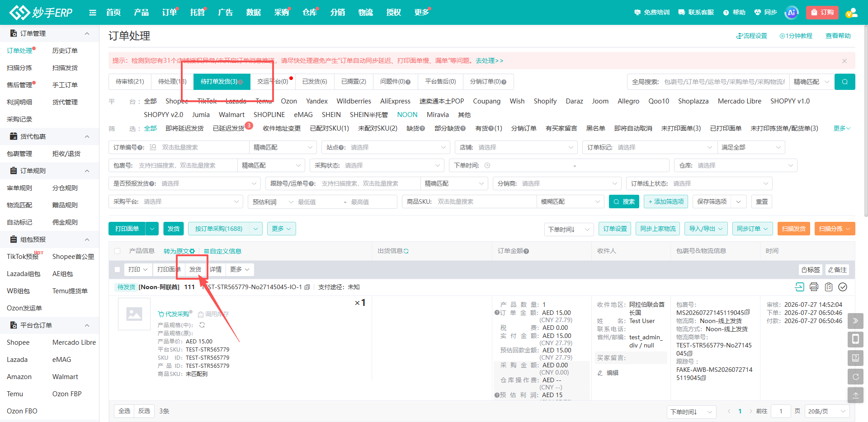868x422 pixels.
Task: Click the floating back-to-top arrow
Action: point(855,395)
